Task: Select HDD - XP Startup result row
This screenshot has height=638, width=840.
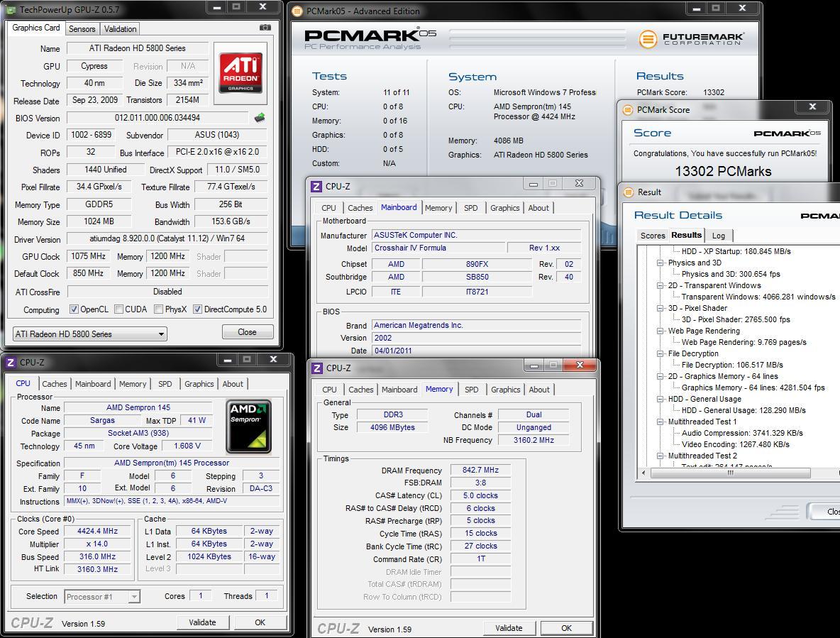Action: (x=736, y=251)
